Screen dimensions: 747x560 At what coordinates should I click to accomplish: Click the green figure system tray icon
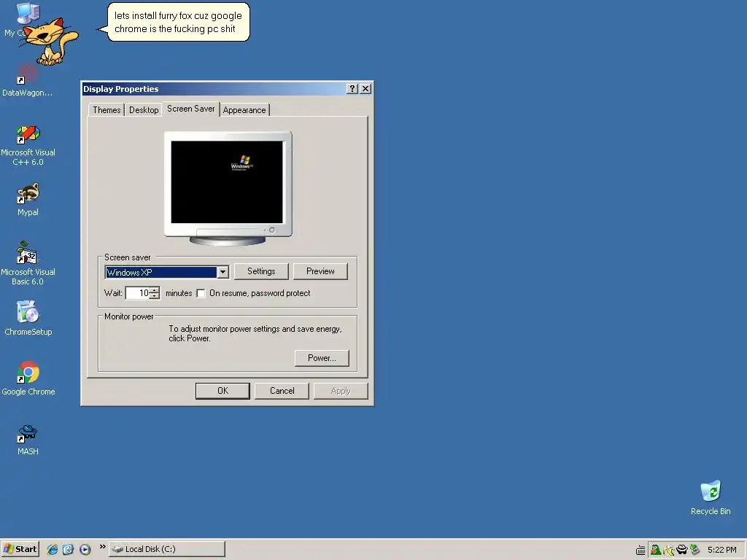pos(656,550)
